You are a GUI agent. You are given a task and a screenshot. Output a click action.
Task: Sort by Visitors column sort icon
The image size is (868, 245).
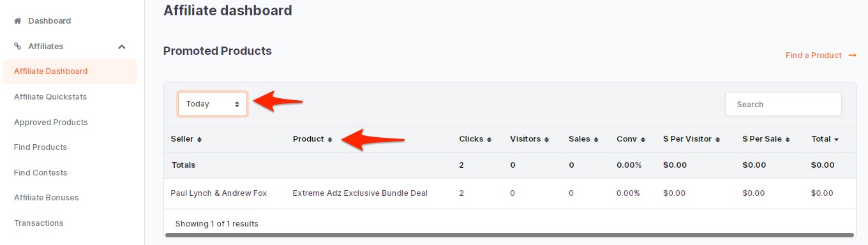(546, 140)
